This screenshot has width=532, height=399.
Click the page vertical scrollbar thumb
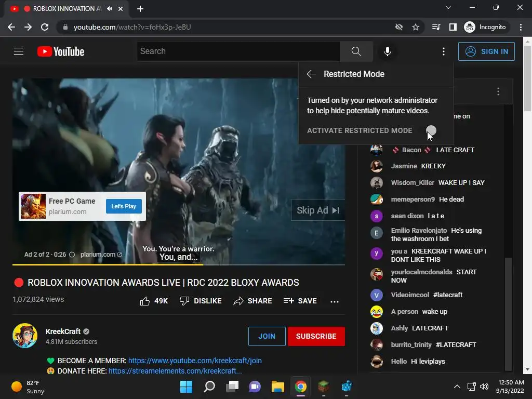point(528,79)
